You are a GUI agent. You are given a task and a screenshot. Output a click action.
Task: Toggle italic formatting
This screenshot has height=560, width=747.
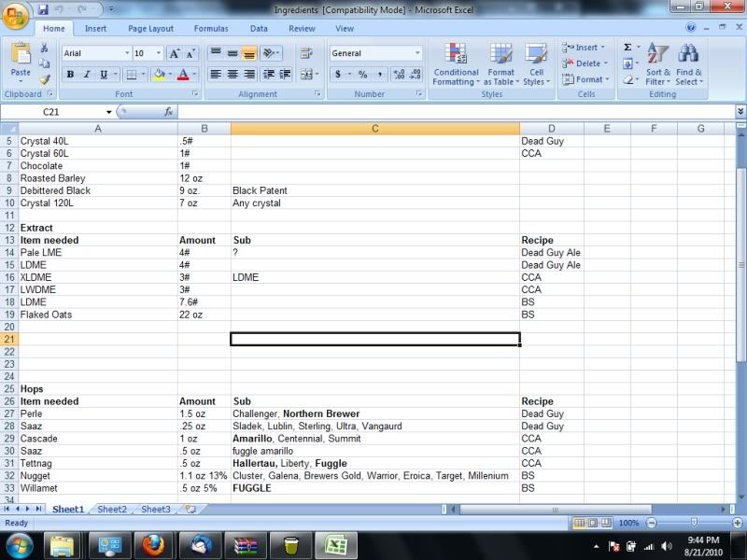tap(87, 75)
